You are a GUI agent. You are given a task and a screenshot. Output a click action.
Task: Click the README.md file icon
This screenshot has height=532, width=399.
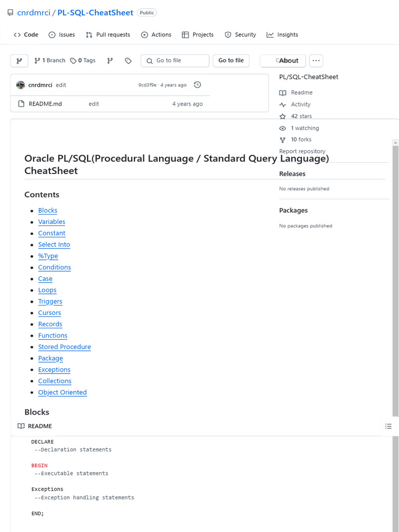(21, 104)
